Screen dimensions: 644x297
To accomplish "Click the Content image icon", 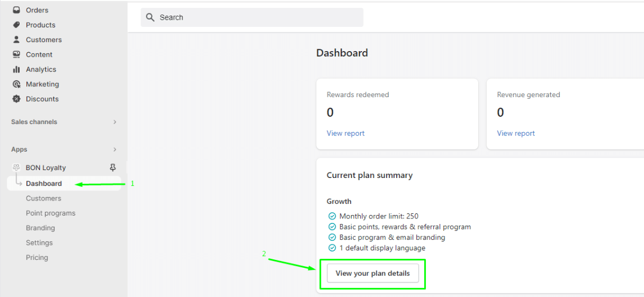I will click(16, 54).
